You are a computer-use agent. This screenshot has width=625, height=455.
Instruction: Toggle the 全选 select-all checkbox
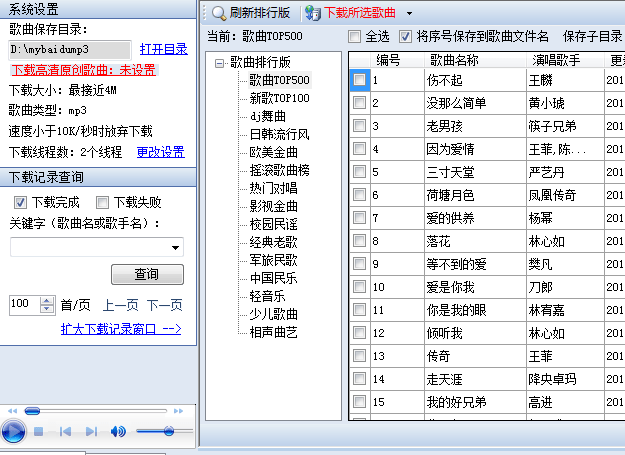[x=355, y=37]
